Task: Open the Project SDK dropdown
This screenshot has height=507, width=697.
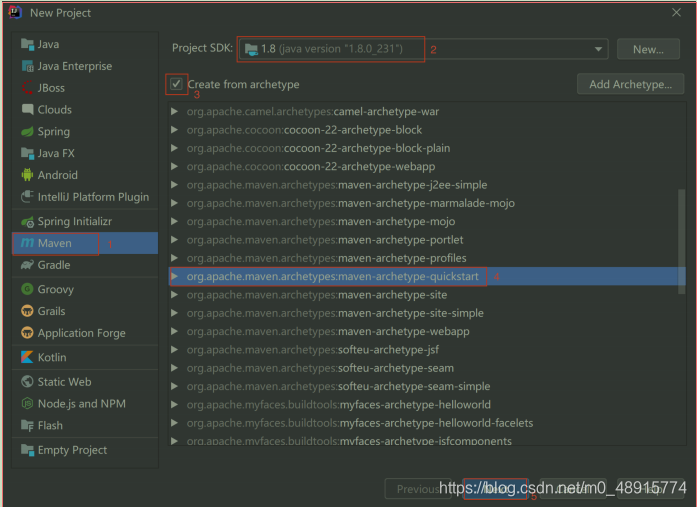Action: point(598,49)
